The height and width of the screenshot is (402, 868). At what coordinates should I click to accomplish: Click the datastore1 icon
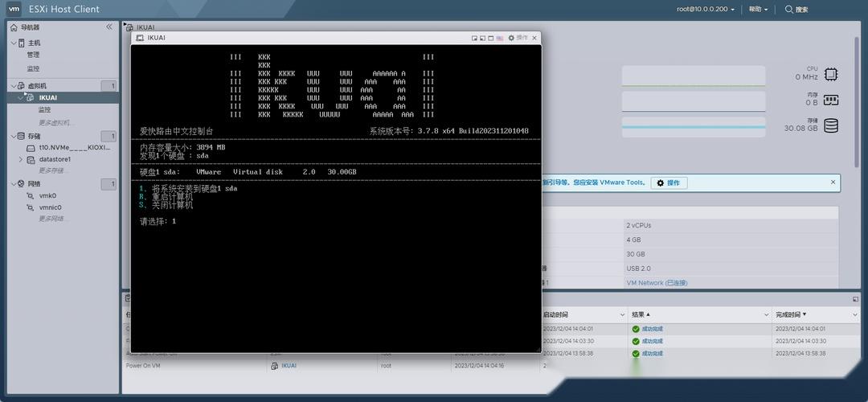point(31,159)
